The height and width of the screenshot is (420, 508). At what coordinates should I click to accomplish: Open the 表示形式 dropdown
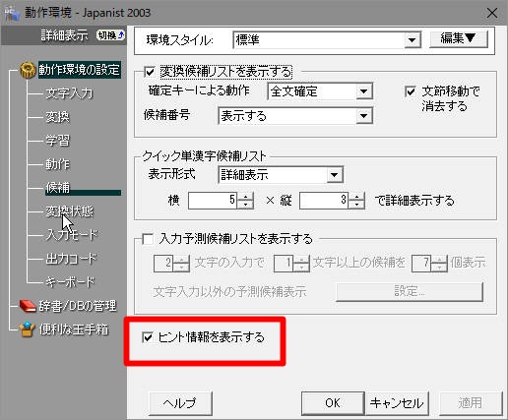pyautogui.click(x=335, y=175)
